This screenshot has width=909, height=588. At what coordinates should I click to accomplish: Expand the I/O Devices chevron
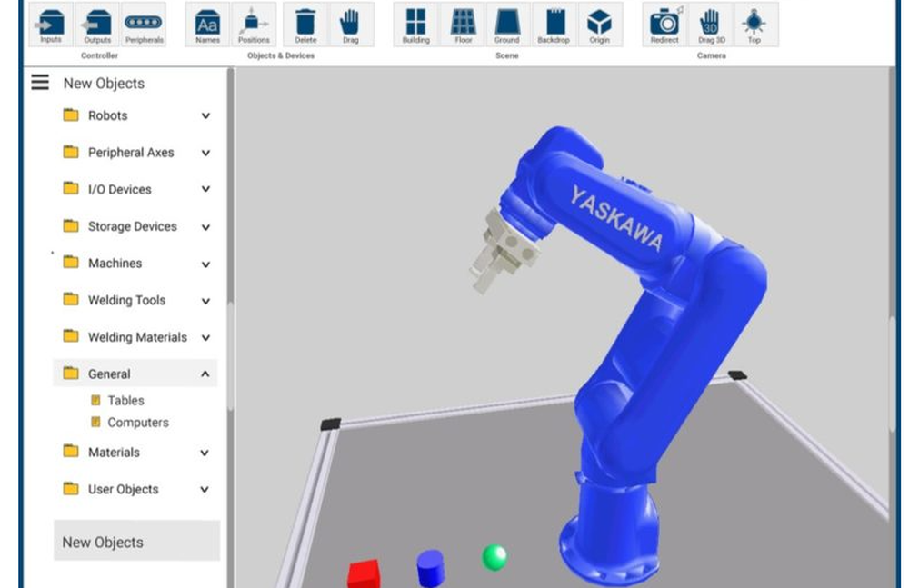pyautogui.click(x=205, y=189)
